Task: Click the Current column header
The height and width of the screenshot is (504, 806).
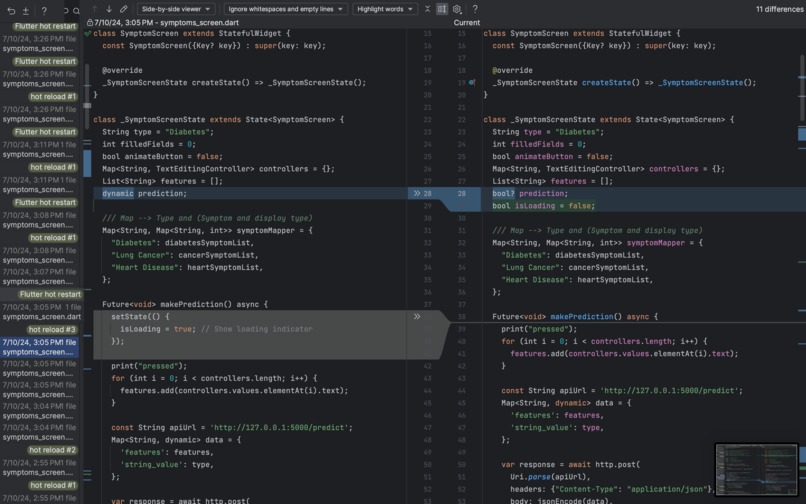Action: (467, 23)
